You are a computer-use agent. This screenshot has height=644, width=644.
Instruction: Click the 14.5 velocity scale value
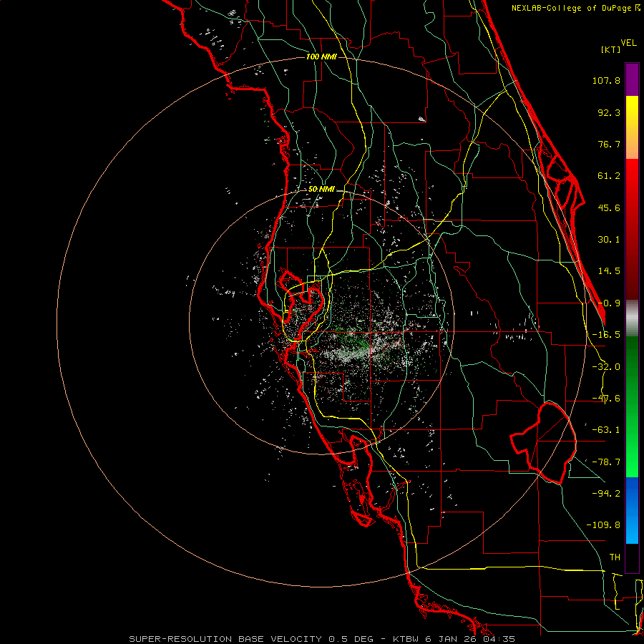coord(609,271)
